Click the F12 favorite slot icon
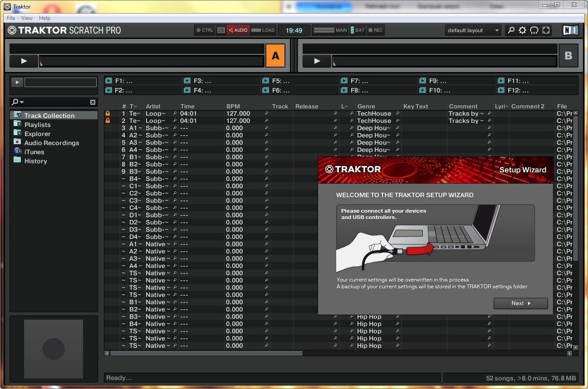Viewport: 588px width, 389px height. (501, 90)
